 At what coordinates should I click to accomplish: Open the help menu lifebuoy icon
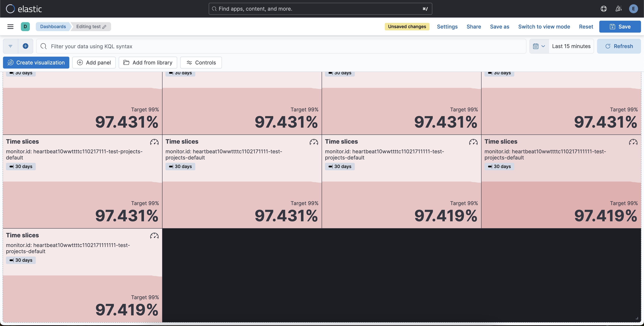point(604,9)
